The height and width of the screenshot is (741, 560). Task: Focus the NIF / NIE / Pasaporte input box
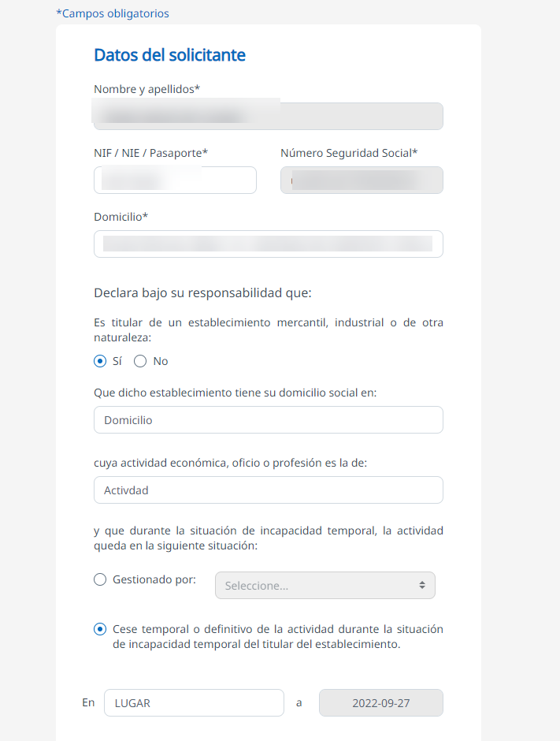pyautogui.click(x=175, y=180)
